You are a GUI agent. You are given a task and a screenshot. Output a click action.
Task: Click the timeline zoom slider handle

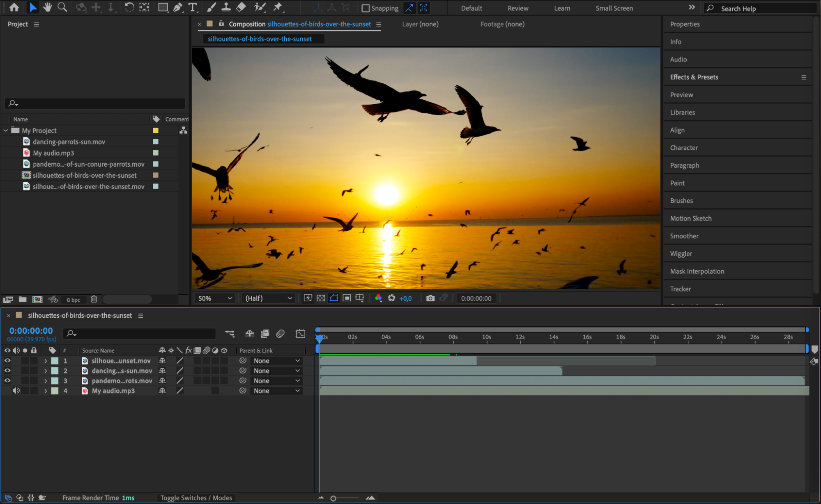(x=333, y=498)
